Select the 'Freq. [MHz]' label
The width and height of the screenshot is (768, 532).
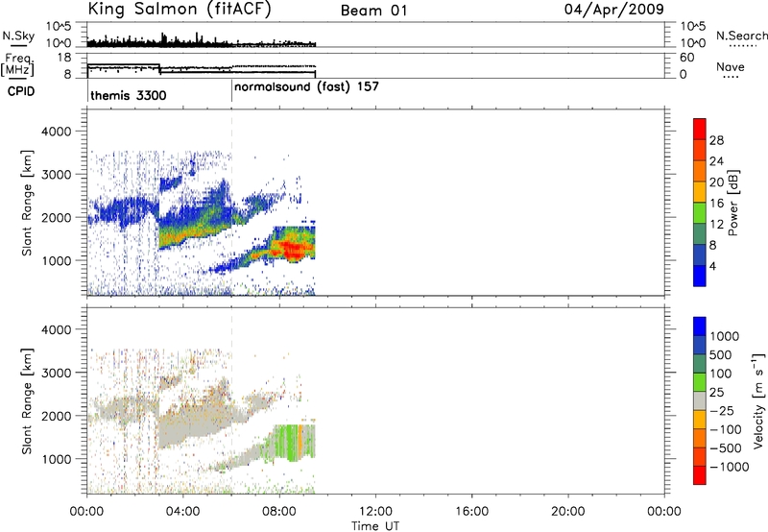coord(17,65)
